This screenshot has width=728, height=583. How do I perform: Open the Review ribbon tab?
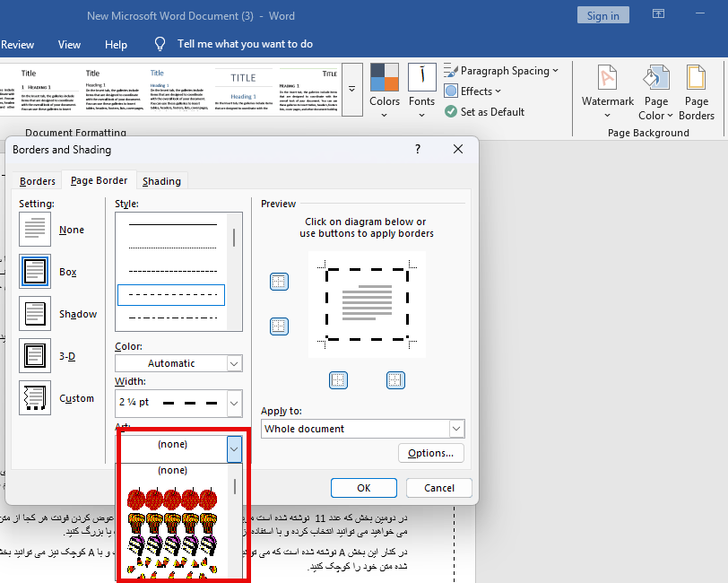pos(17,45)
